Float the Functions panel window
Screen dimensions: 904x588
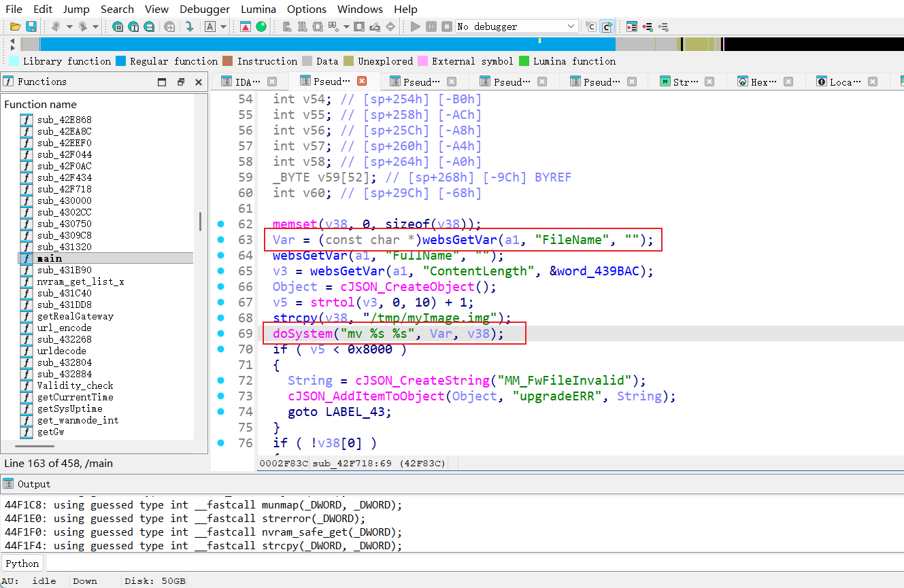[x=180, y=82]
